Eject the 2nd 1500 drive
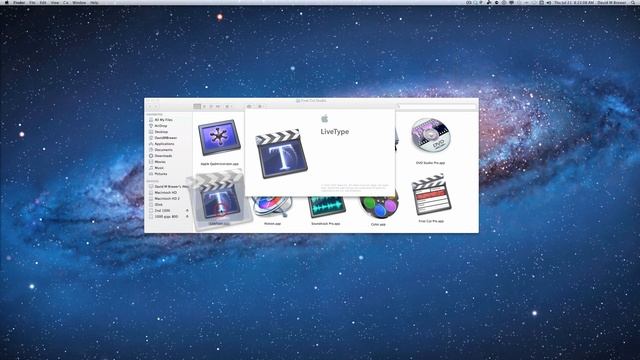640x360 pixels. click(187, 211)
